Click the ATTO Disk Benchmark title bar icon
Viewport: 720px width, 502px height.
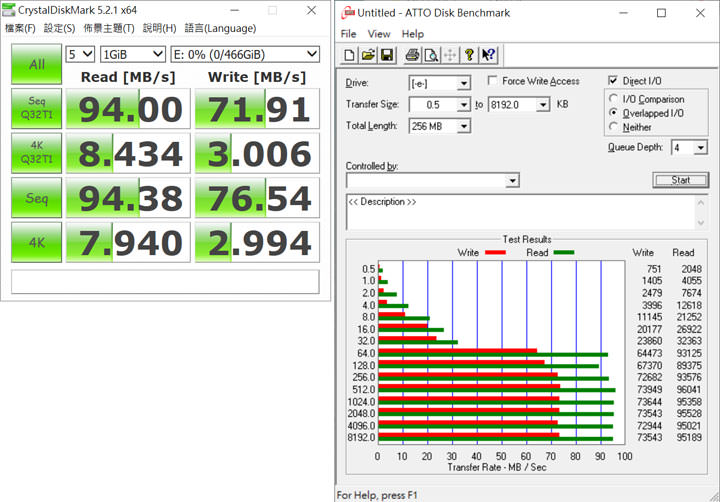(347, 13)
